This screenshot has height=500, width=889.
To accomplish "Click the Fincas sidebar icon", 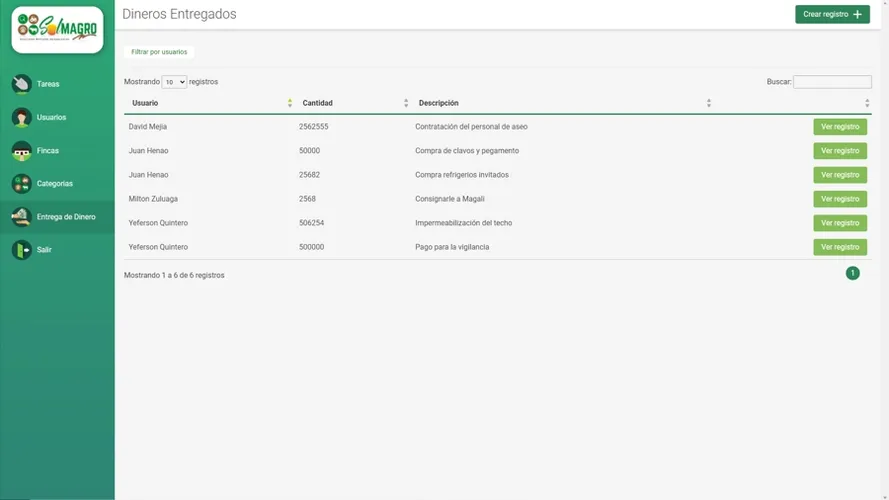I will pos(21,151).
